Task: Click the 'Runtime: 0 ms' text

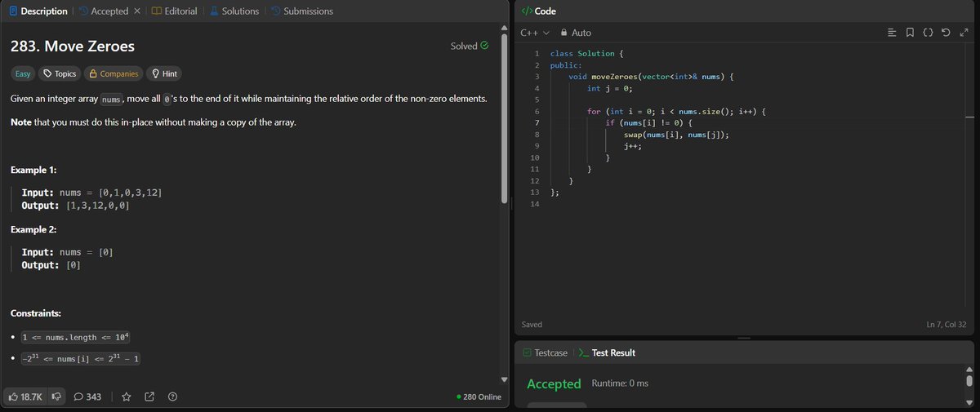Action: click(620, 383)
